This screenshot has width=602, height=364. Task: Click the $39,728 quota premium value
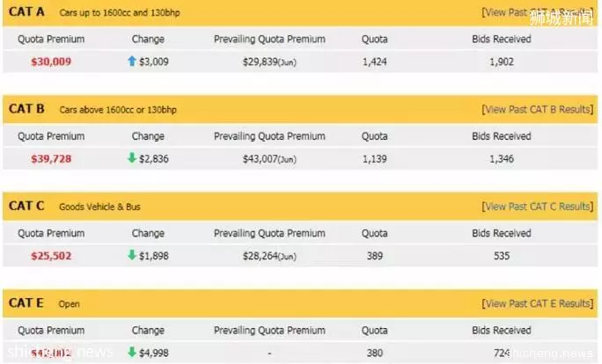point(51,159)
